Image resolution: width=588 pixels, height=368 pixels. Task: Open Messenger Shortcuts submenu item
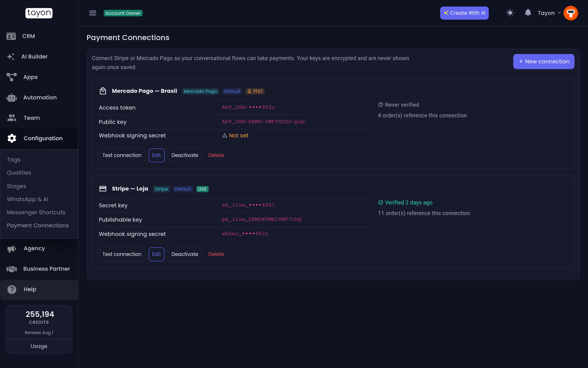[36, 212]
